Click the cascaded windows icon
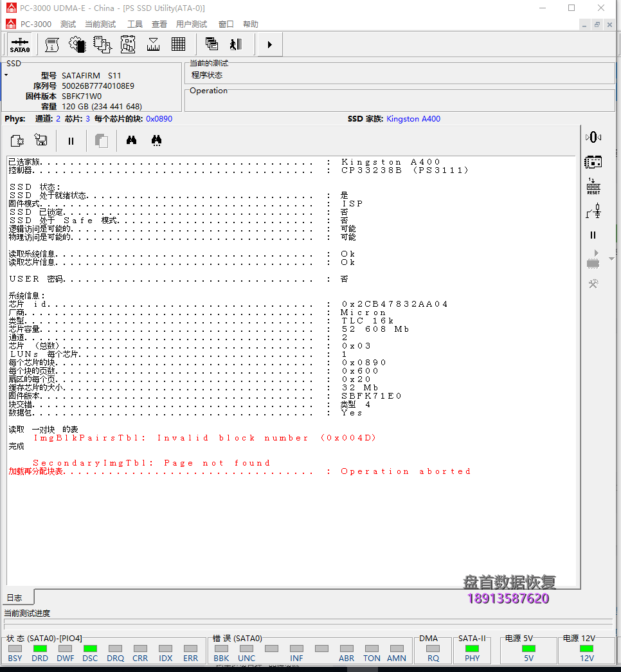The image size is (621, 672). coord(212,44)
